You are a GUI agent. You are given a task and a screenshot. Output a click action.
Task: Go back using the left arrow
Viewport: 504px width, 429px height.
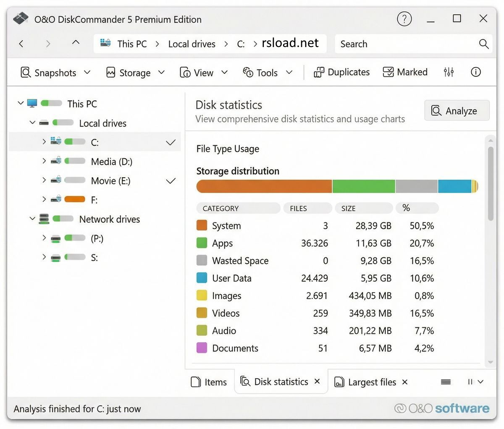(x=21, y=44)
